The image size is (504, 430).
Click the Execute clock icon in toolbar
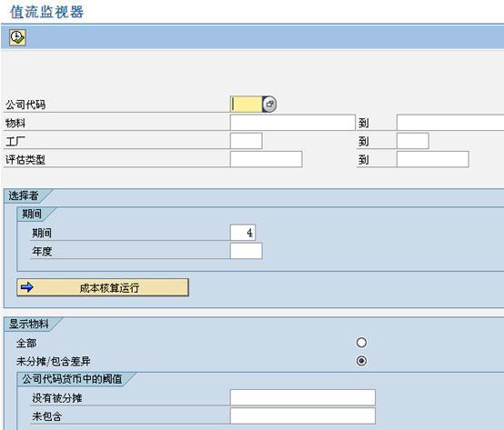click(17, 37)
